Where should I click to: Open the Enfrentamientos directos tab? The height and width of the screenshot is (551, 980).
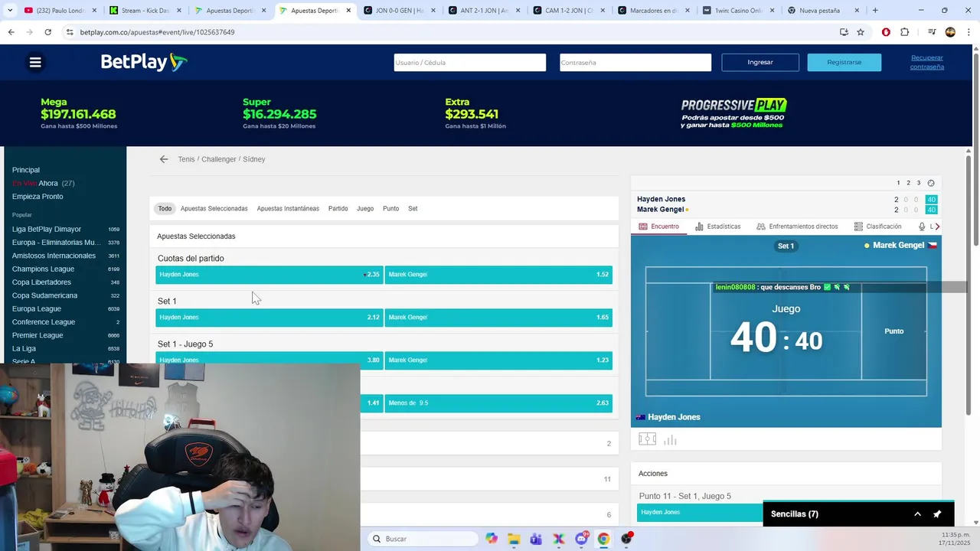[x=796, y=227]
